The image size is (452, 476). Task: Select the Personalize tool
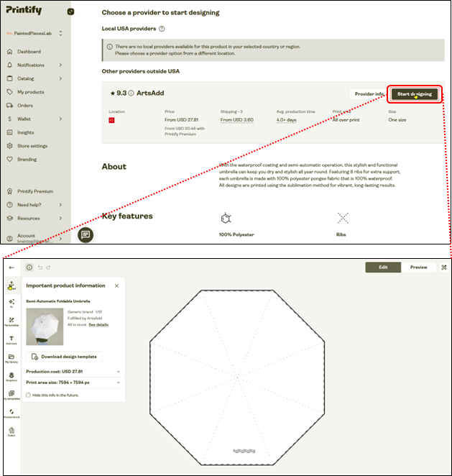pos(11,322)
